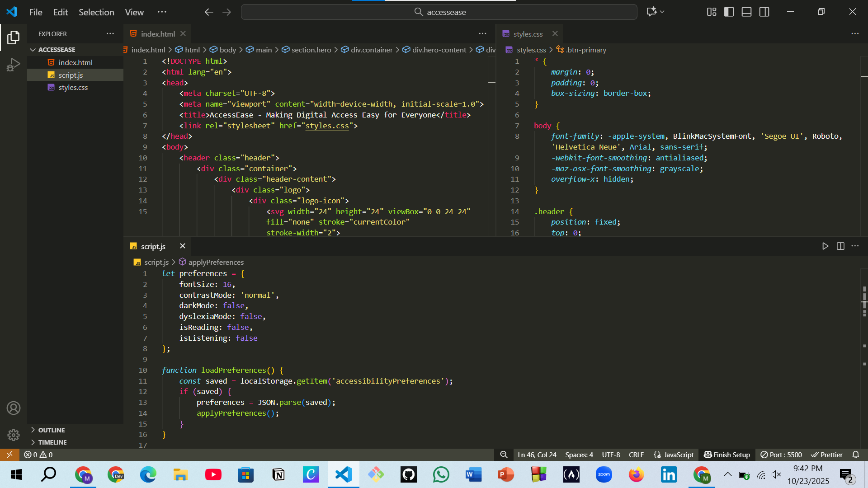This screenshot has height=488, width=868.
Task: Open the Accounts icon
Action: point(13,408)
